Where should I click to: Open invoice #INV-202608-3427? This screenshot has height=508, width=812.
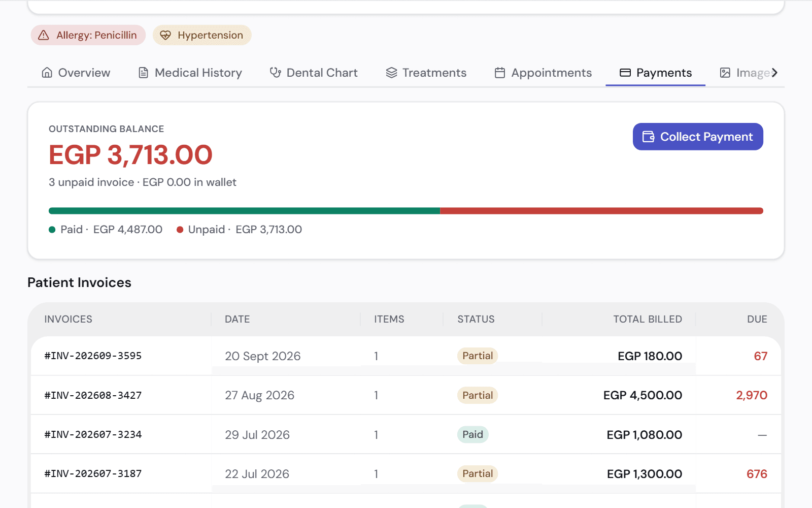point(93,395)
